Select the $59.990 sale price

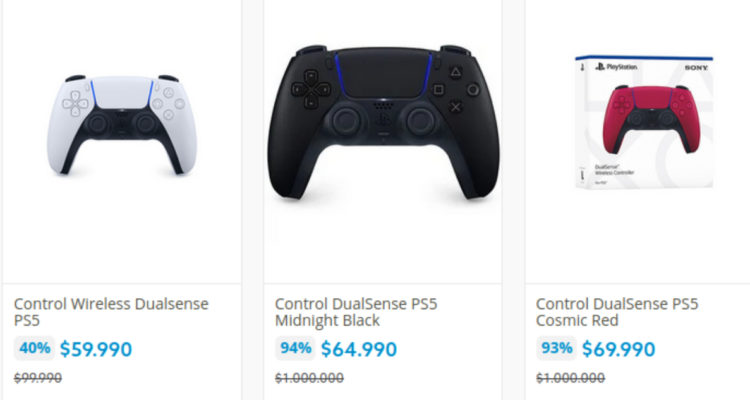96,349
